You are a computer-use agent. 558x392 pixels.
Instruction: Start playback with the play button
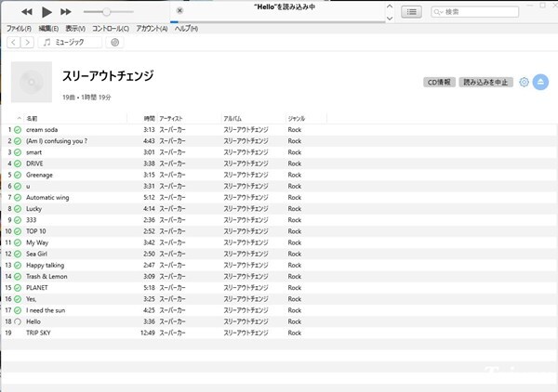(46, 12)
